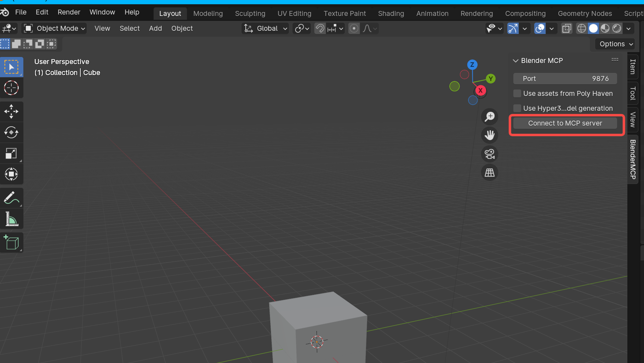Toggle snapping magnet button
Image resolution: width=644 pixels, height=363 pixels.
[320, 28]
